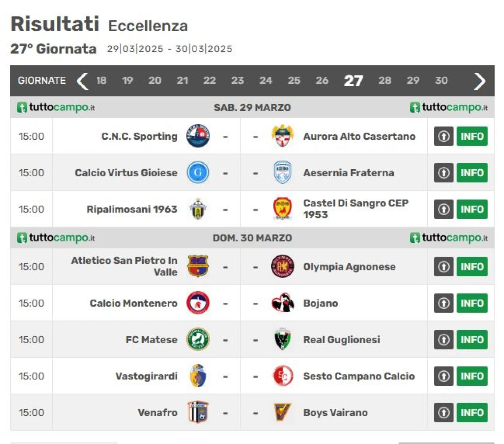The width and height of the screenshot is (504, 444).
Task: Open INFO for C.N.C. Sporting match
Action: [472, 136]
